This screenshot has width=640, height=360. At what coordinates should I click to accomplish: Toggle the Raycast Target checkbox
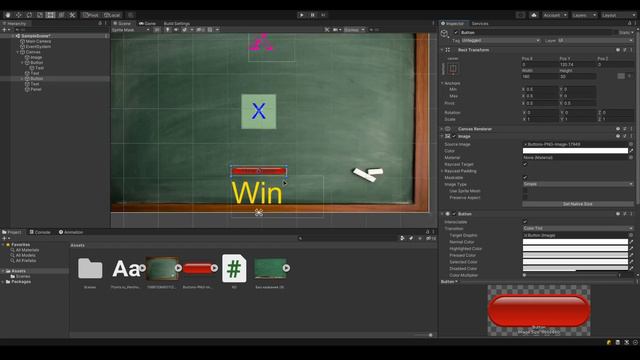pos(525,164)
